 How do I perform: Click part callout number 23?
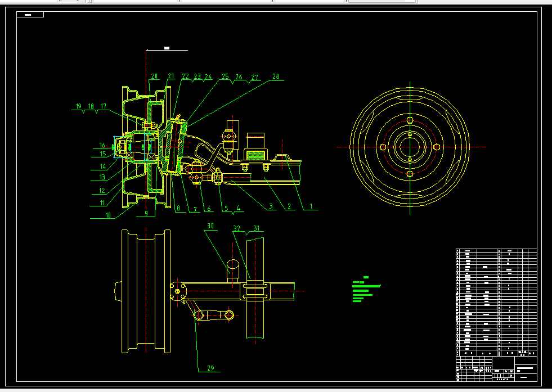coord(197,76)
